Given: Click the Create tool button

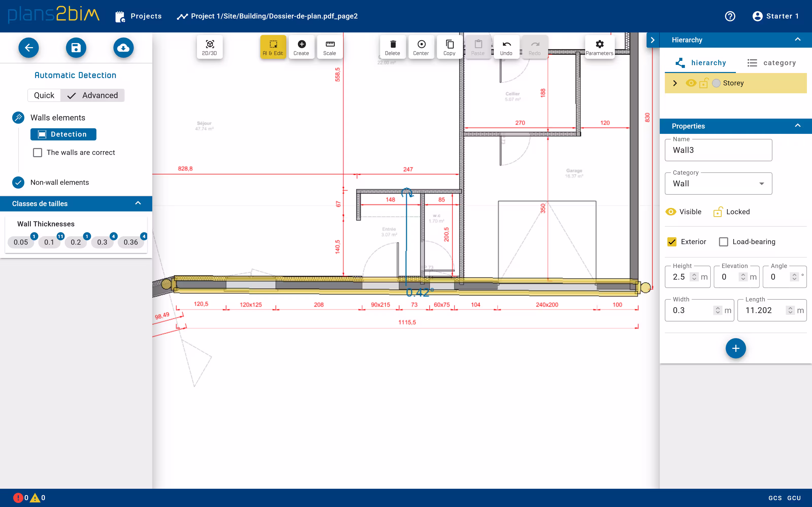Looking at the screenshot, I should point(301,47).
